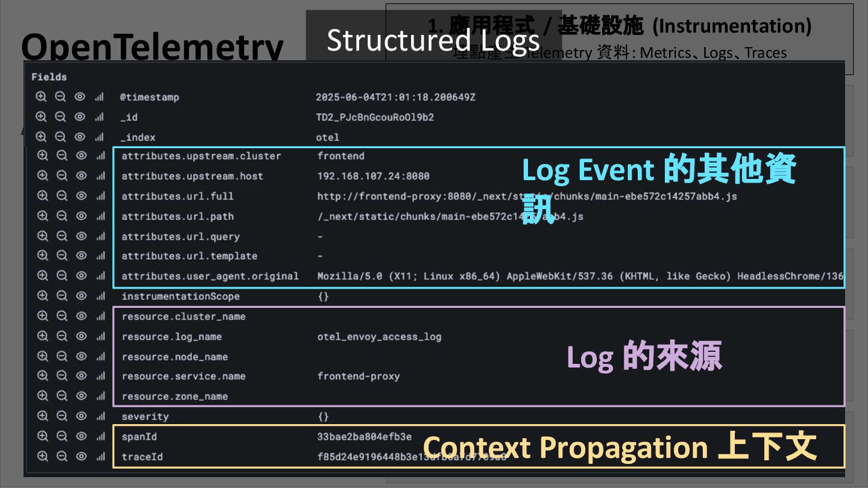
Task: Click service name value frontend-proxy
Action: [359, 376]
